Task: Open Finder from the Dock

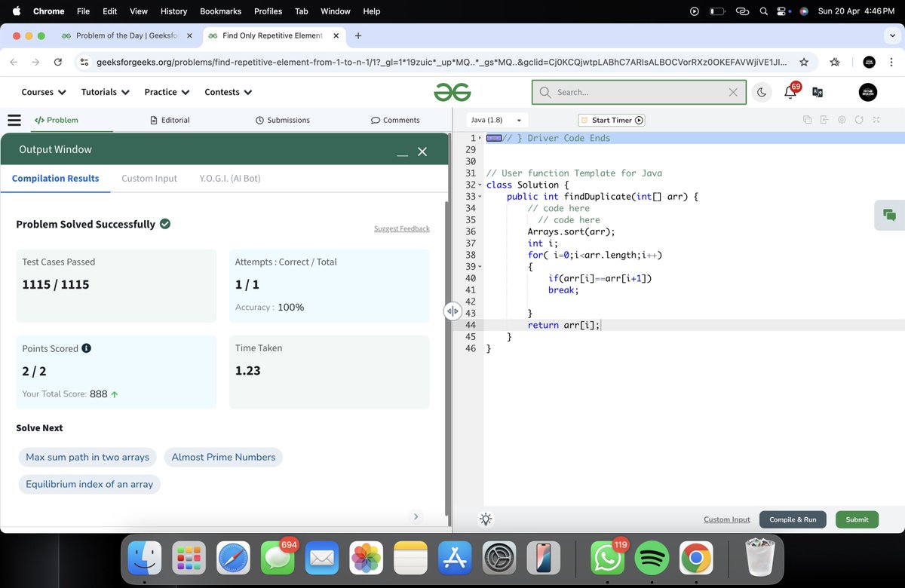Action: tap(144, 559)
